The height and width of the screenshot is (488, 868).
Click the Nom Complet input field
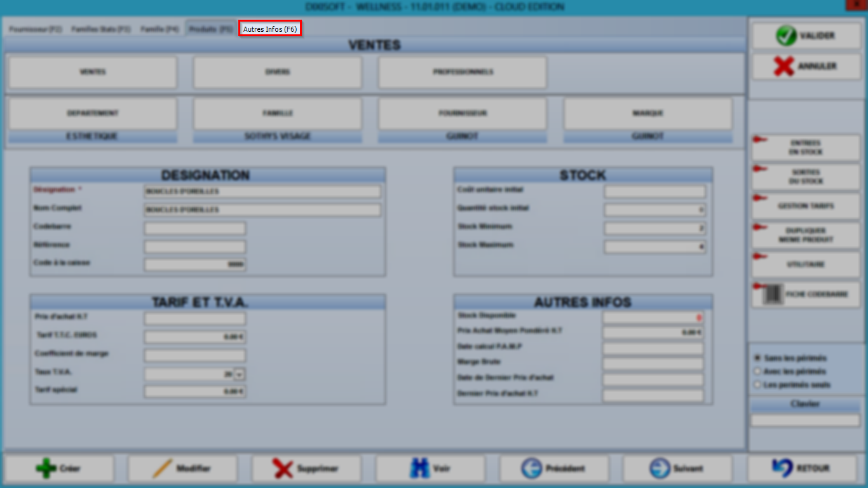pyautogui.click(x=262, y=210)
